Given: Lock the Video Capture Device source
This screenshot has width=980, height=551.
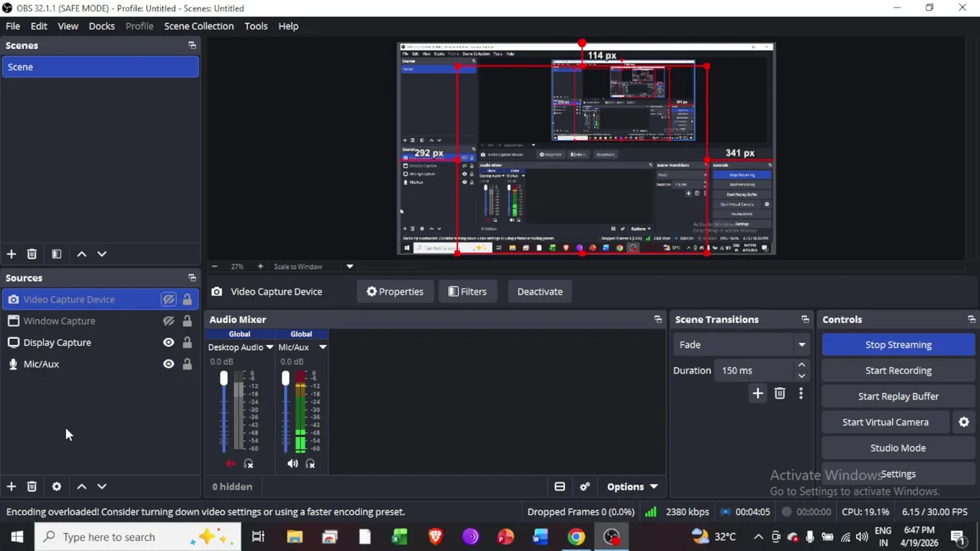Looking at the screenshot, I should [187, 299].
